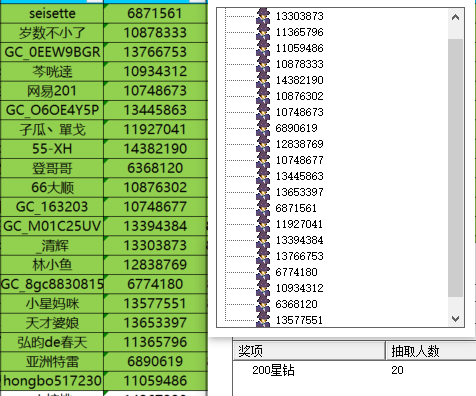Screen dimensions: 476x396
Task: Click the 奖项 column header
Action: [309, 351]
